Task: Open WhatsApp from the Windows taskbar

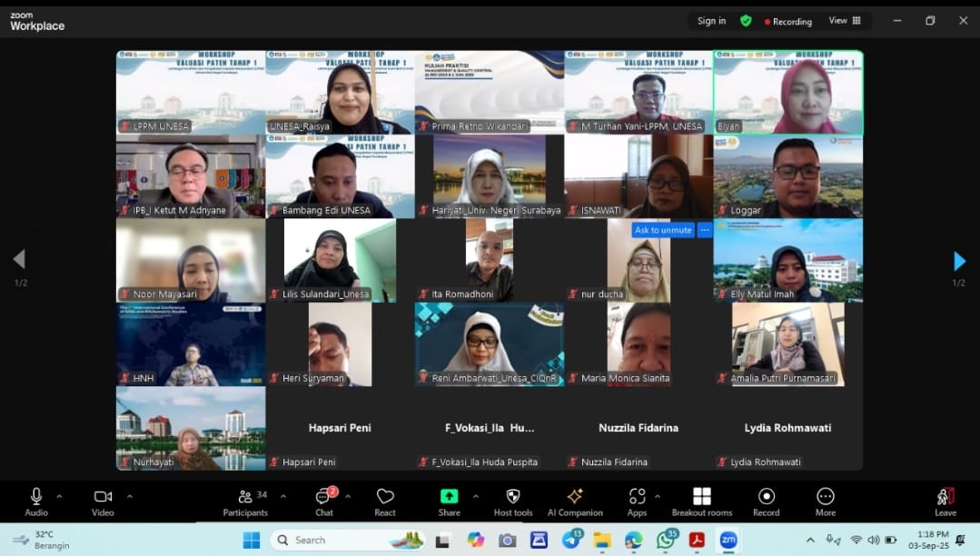Action: click(666, 541)
